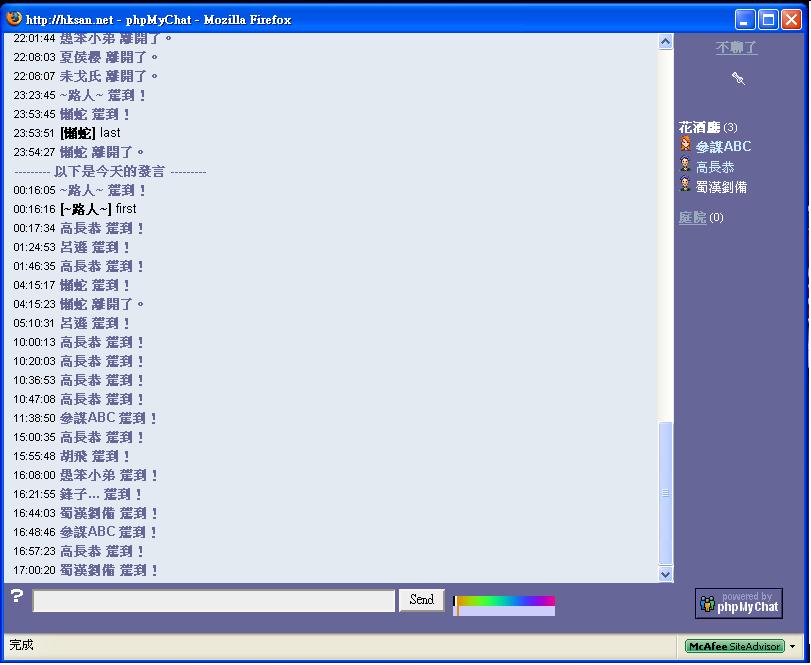Click the 23:23:45 ~路人~ joined message

[79, 95]
